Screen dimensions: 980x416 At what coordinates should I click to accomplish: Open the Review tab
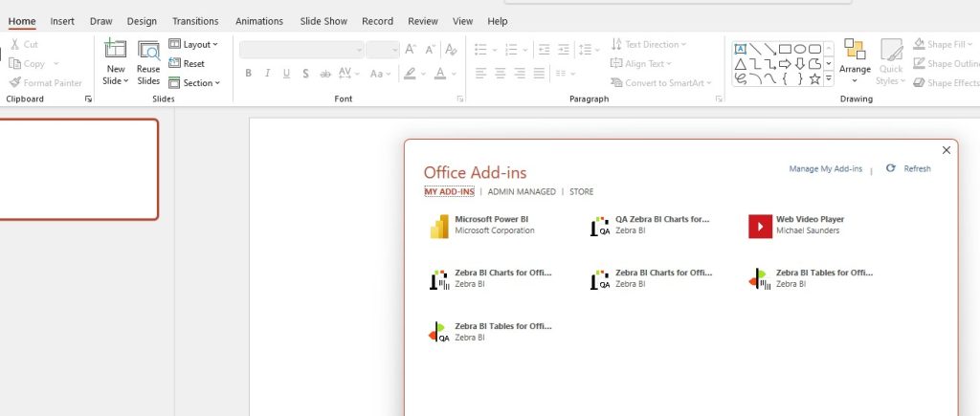point(423,21)
